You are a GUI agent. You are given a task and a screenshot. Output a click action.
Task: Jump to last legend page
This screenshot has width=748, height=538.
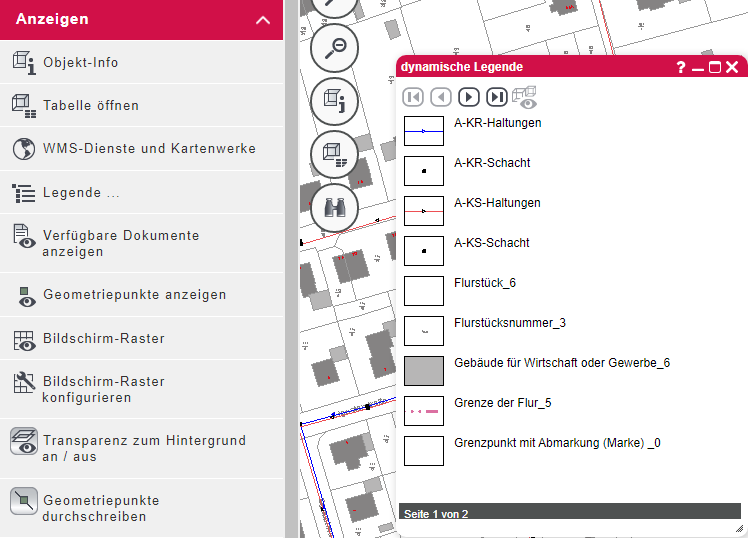(496, 97)
